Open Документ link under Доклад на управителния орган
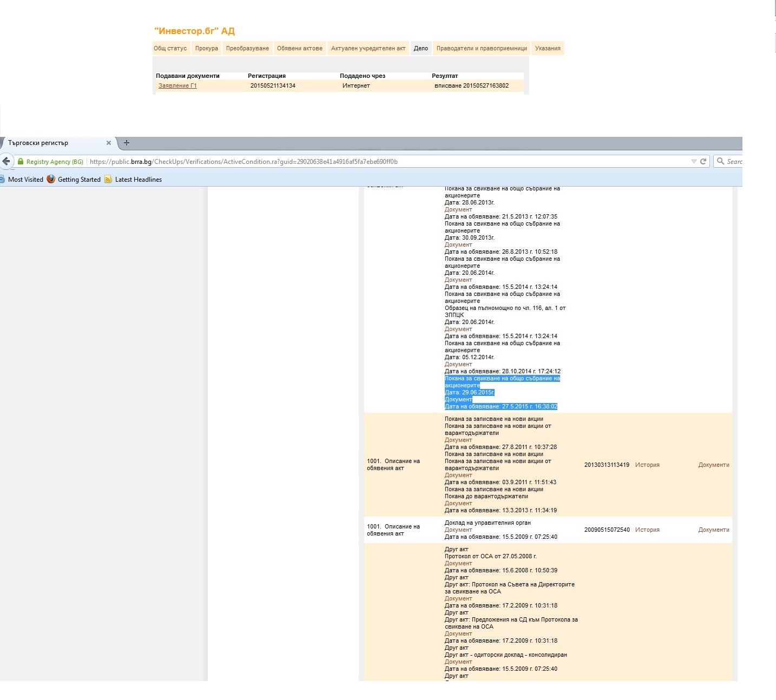776x700 pixels. pos(458,530)
